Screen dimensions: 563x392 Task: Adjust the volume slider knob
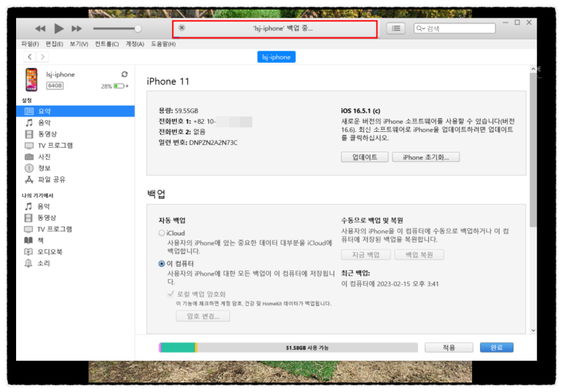coord(138,28)
